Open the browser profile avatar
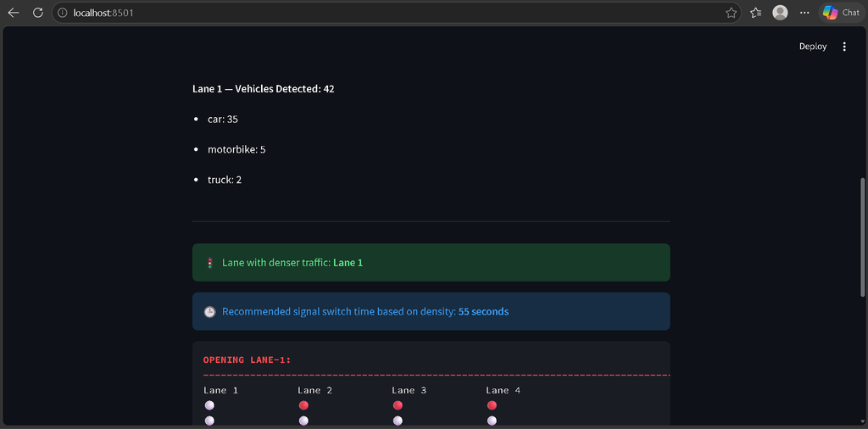Image resolution: width=868 pixels, height=429 pixels. coord(780,13)
